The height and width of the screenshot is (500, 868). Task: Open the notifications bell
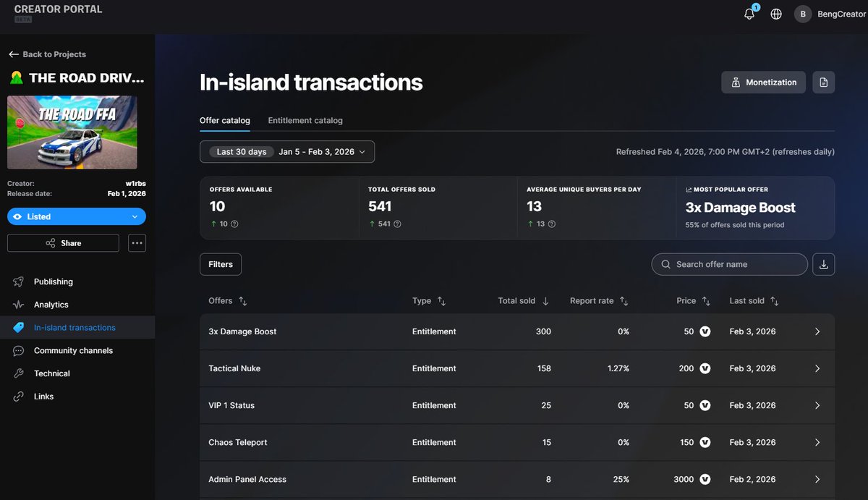click(x=749, y=14)
